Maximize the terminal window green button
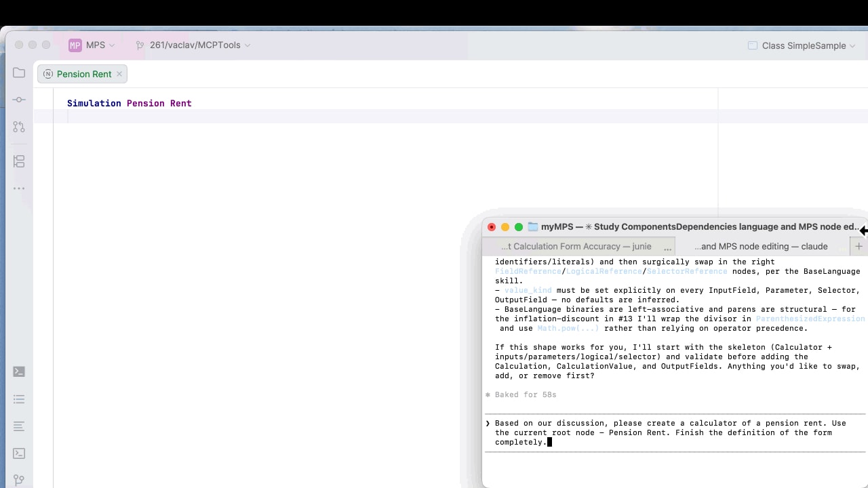The height and width of the screenshot is (488, 868). point(519,227)
